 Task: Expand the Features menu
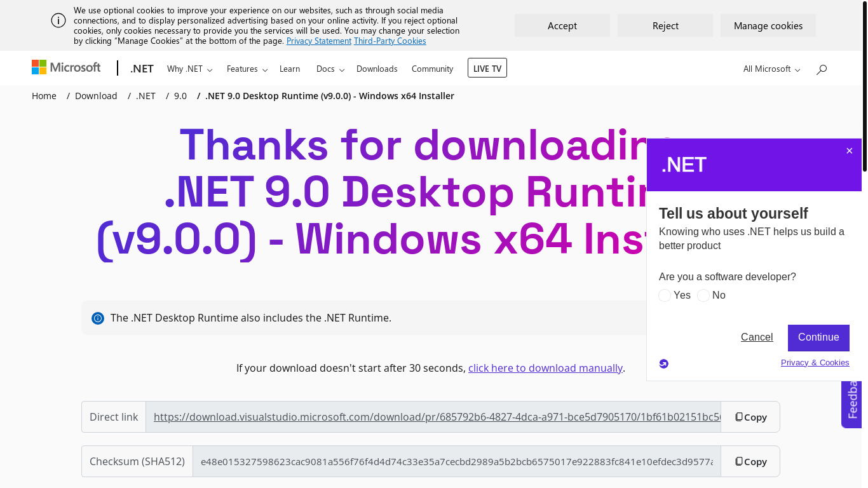coord(247,69)
